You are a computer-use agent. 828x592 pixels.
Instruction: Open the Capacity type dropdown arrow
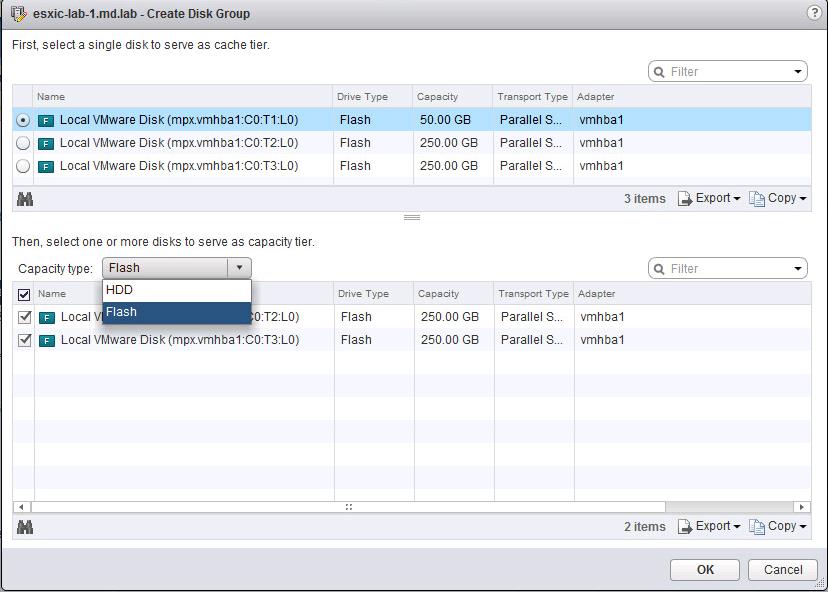pos(239,268)
